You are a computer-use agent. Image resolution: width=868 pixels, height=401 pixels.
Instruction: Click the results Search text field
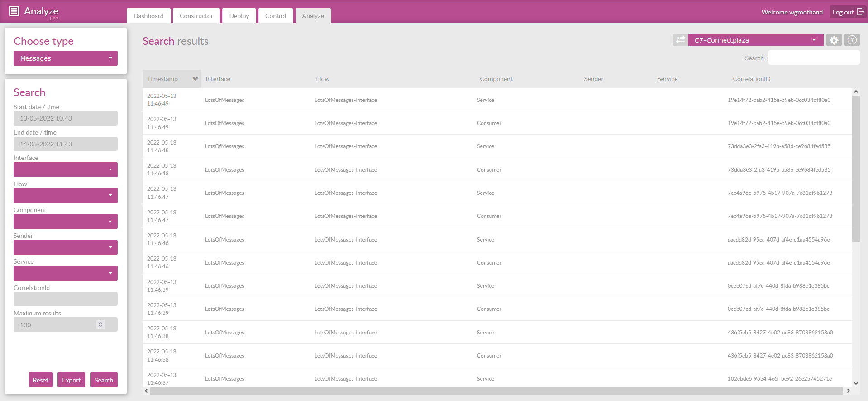tap(813, 58)
